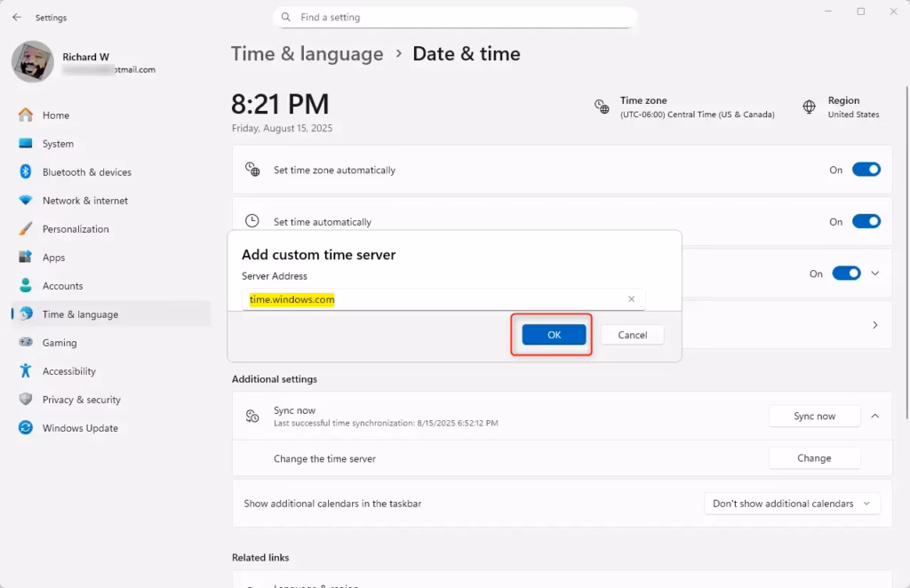Open the right-arrow row behind the dialog
Viewport: 910px width, 588px height.
pos(875,325)
